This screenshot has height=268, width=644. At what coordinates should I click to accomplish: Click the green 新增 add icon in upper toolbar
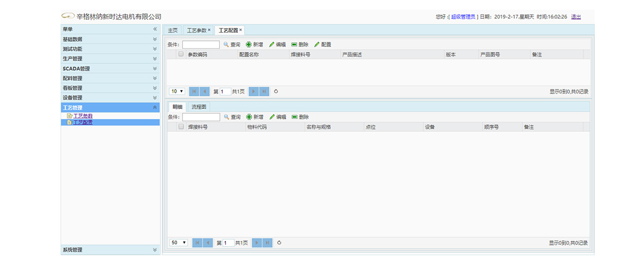249,44
